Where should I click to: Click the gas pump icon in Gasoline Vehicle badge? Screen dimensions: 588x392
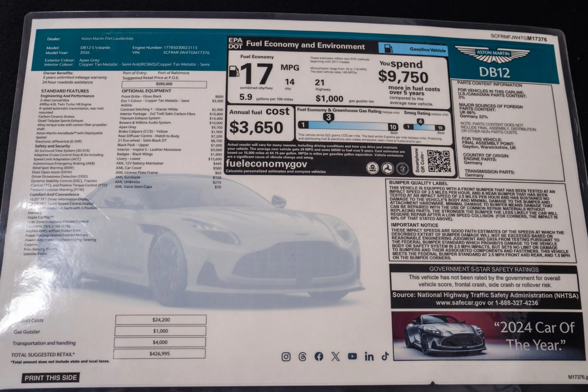pos(389,49)
